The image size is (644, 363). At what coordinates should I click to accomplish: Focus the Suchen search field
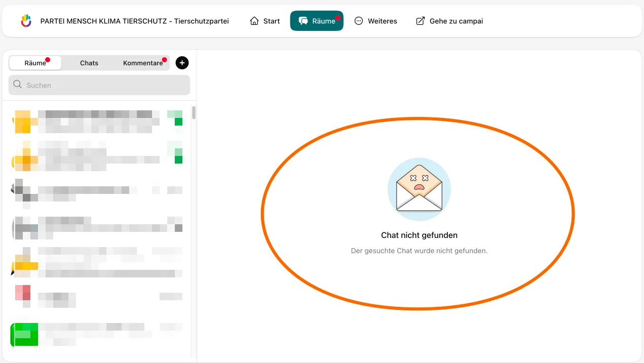coord(99,85)
